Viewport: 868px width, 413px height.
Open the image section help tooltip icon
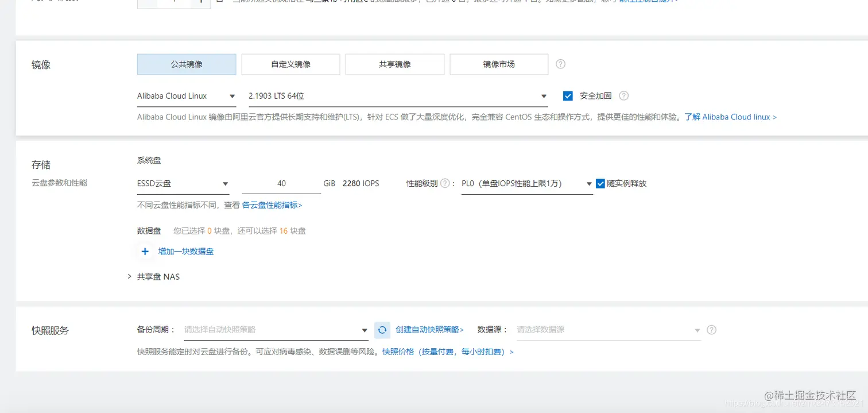pyautogui.click(x=560, y=64)
